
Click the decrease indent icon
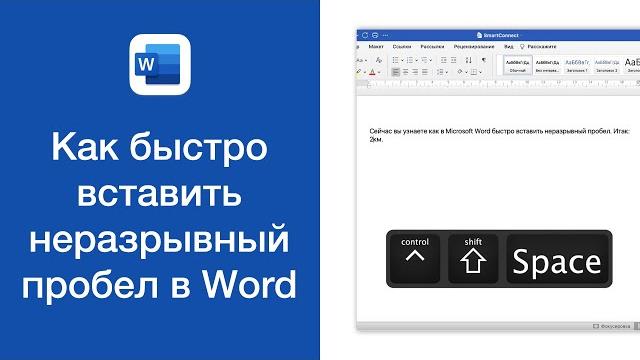(x=444, y=60)
